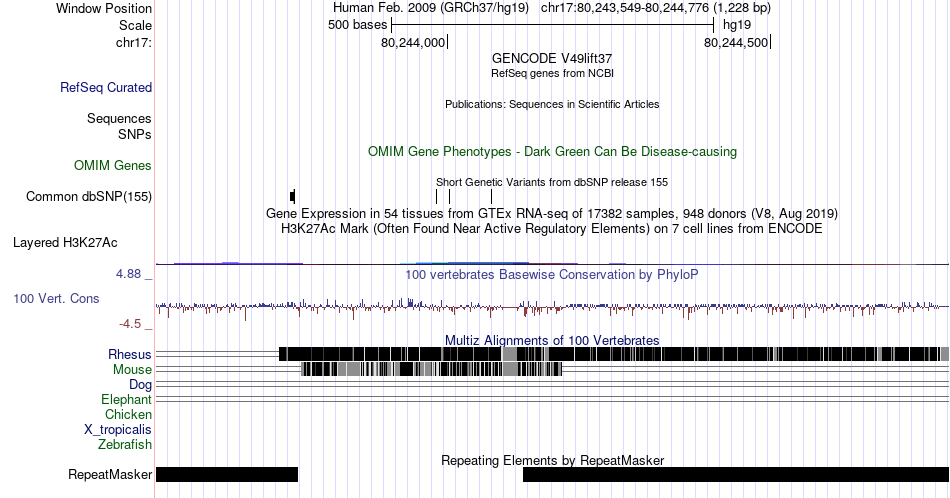950x498 pixels.
Task: Click the SNPs track label
Action: click(135, 134)
